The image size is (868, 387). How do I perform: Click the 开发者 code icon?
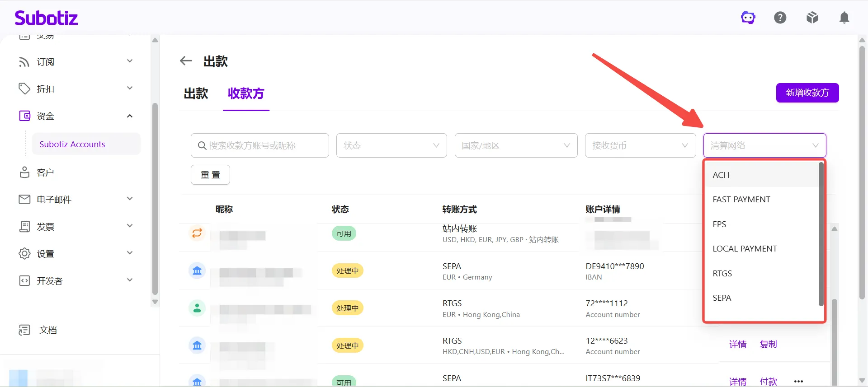[x=24, y=280]
